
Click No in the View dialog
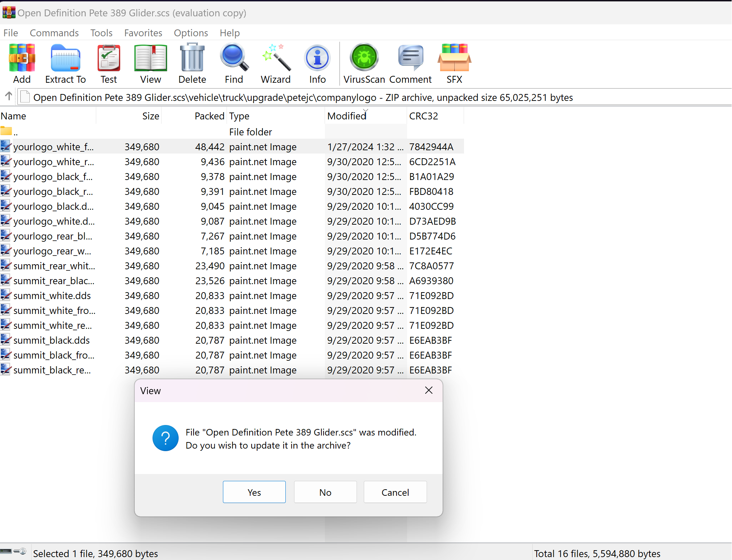325,492
